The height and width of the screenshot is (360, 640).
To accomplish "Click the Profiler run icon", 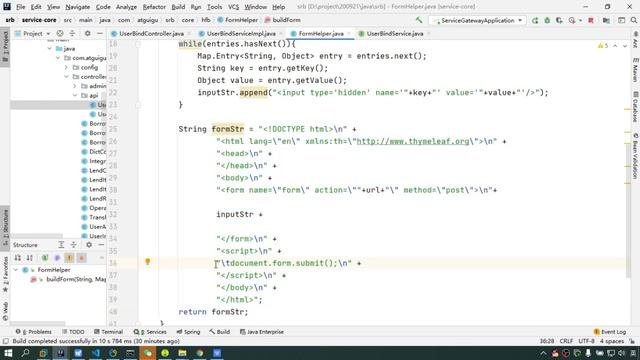I will (x=572, y=20).
